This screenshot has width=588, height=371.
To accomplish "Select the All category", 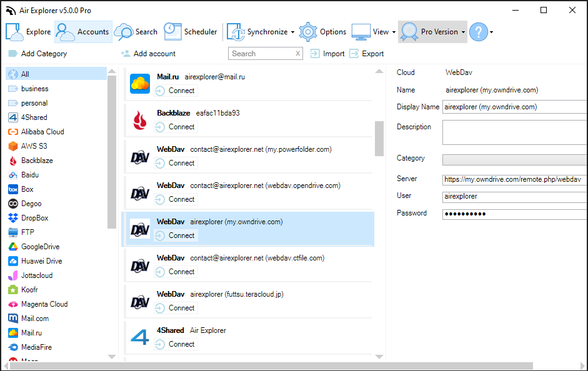I will pos(56,74).
